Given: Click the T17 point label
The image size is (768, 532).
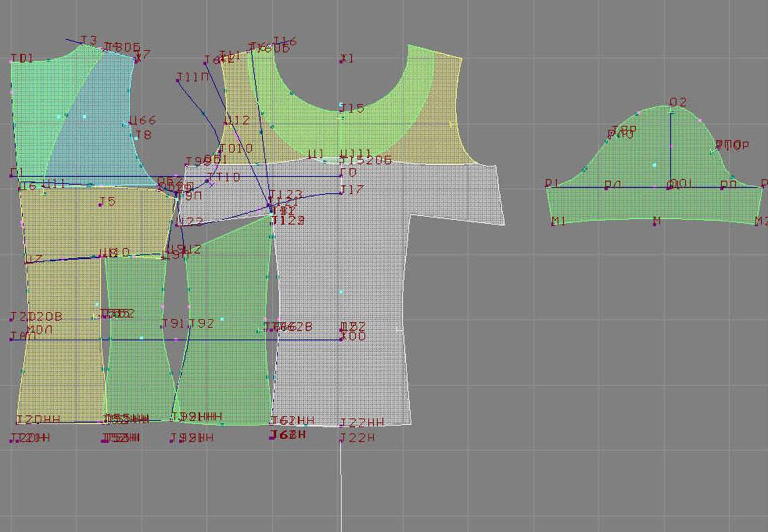Looking at the screenshot, I should click(352, 189).
